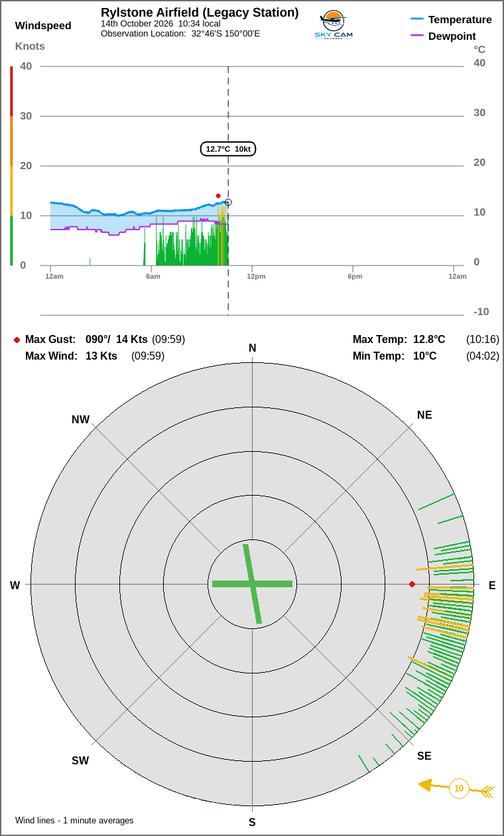Image resolution: width=504 pixels, height=836 pixels.
Task: Click the purple Dewpoint legend line
Action: [x=417, y=36]
